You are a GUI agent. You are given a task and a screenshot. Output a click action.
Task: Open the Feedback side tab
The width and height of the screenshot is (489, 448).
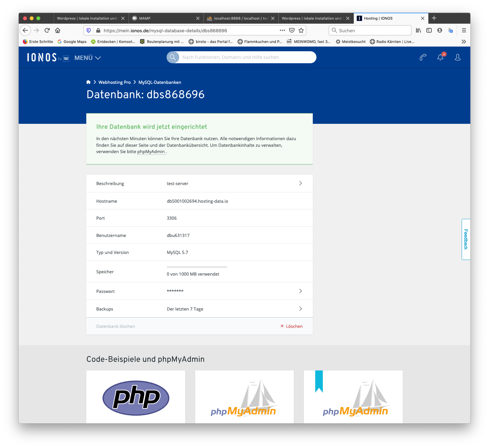(466, 239)
